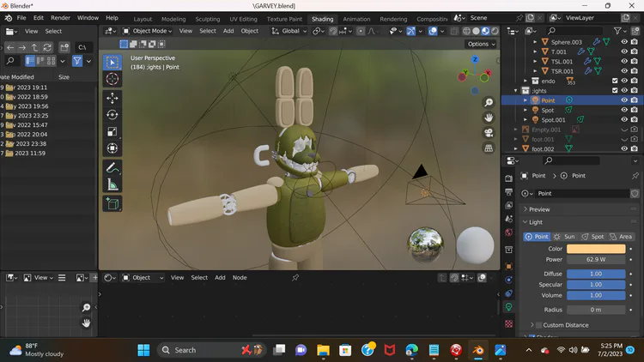The width and height of the screenshot is (644, 362).
Task: Pin the node editor with pin icon
Action: [295, 278]
